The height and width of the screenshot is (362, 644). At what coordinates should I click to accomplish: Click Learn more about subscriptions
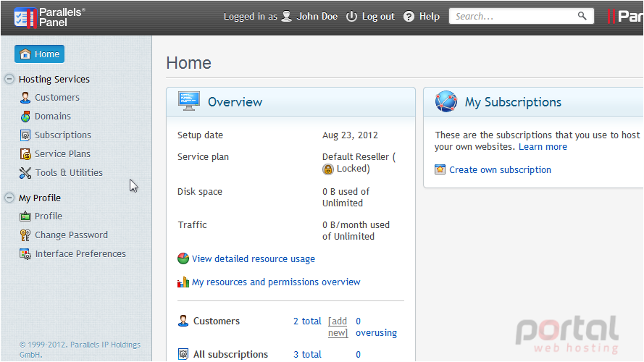pos(543,147)
